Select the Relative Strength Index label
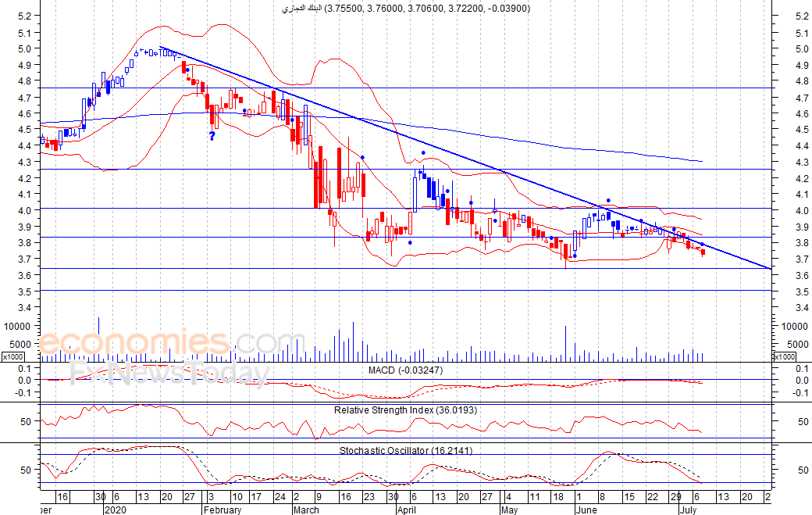 tap(405, 409)
